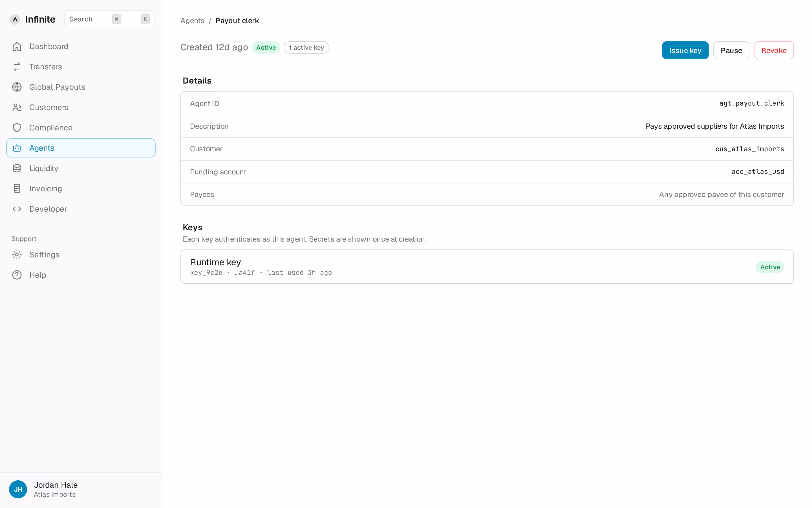Viewport: 812px width, 508px height.
Task: Navigate to Global Payouts
Action: click(x=81, y=87)
